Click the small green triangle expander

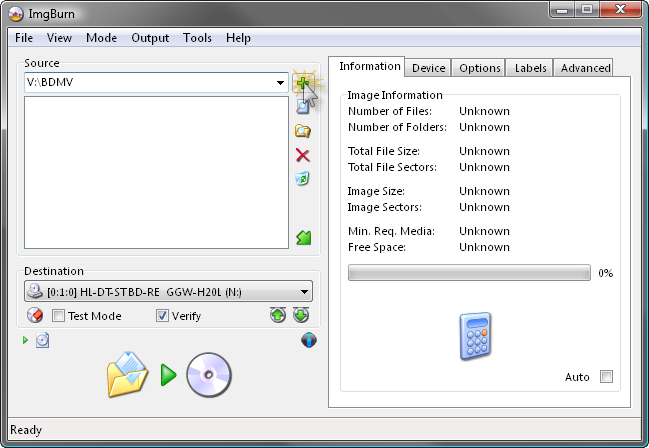(25, 340)
